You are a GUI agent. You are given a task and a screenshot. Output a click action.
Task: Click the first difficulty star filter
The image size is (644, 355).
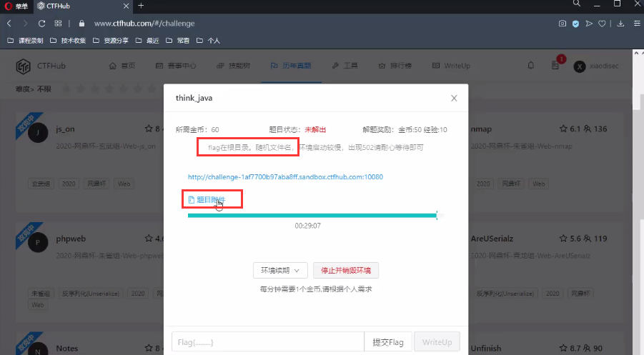[66, 89]
